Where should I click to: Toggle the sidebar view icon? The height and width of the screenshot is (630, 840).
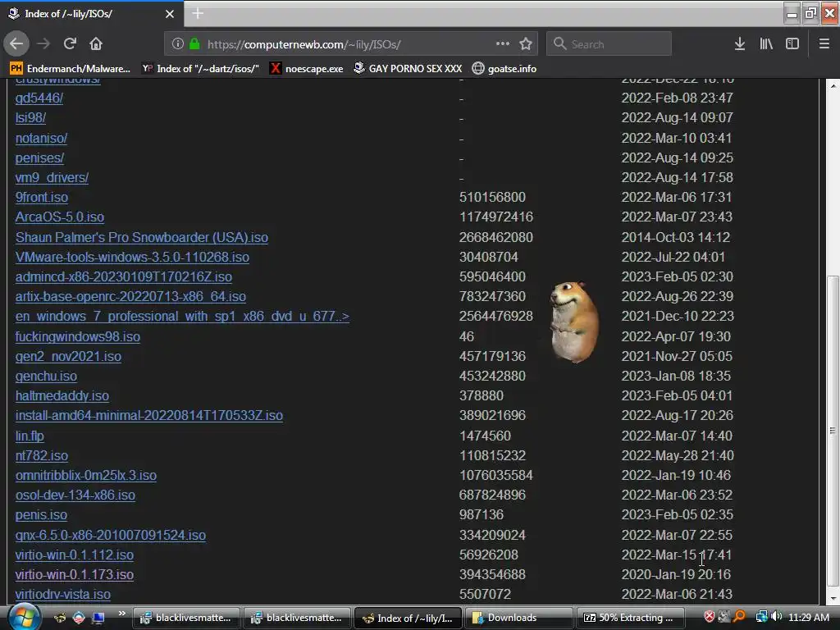point(792,44)
